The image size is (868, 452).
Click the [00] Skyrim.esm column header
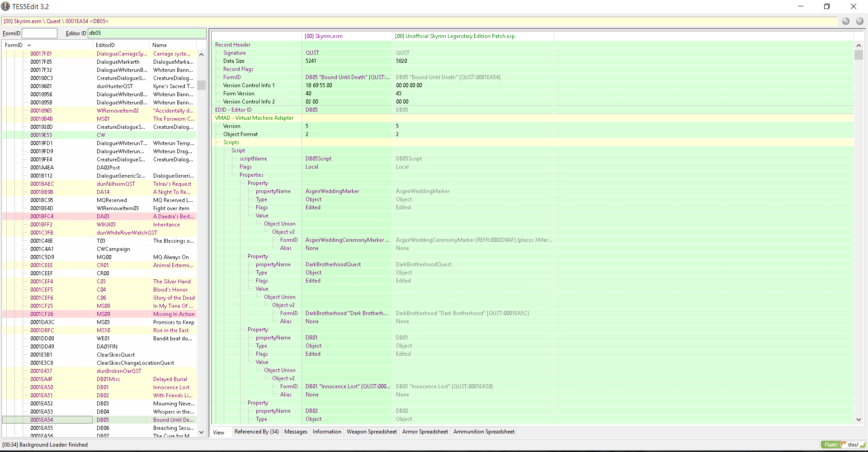347,36
